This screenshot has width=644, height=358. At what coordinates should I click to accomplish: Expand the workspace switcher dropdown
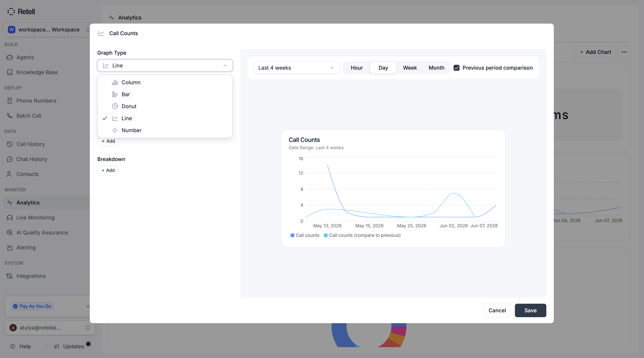[x=49, y=30]
